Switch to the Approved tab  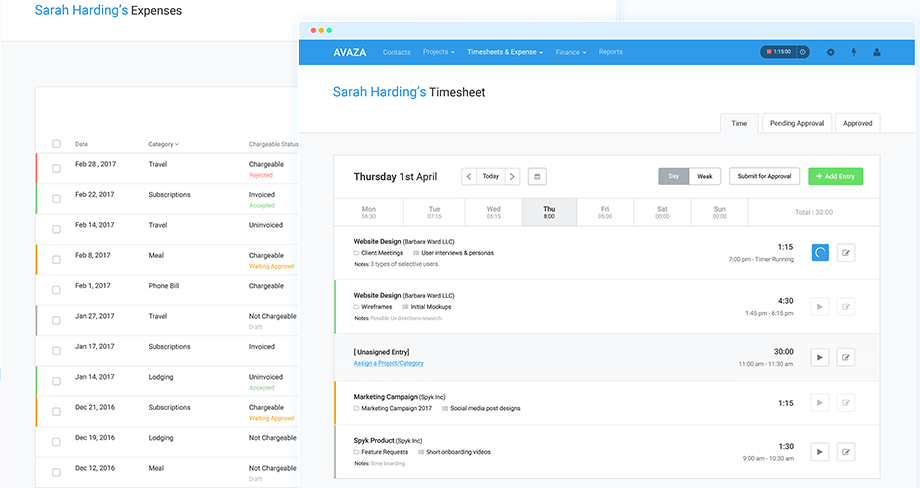[x=857, y=123]
